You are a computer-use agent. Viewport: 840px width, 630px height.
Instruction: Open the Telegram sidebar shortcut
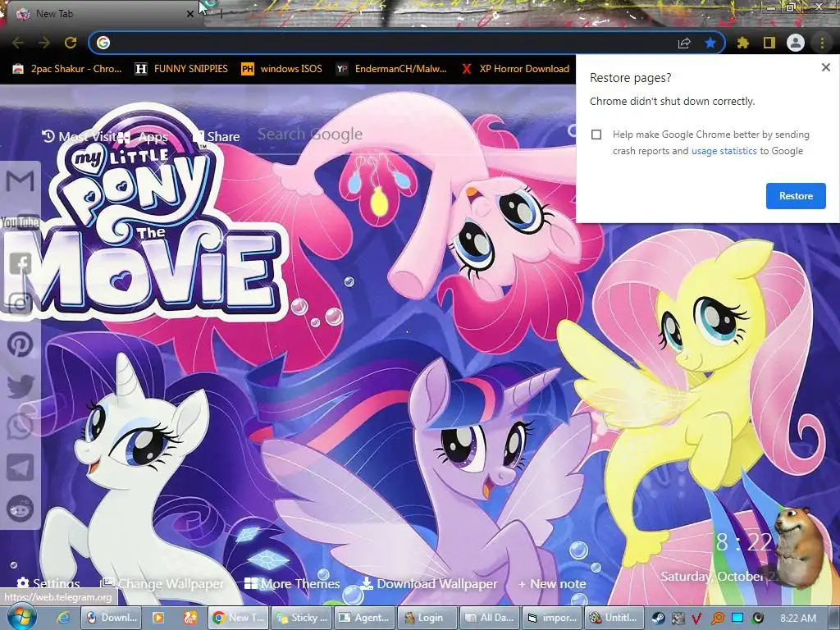(x=21, y=468)
